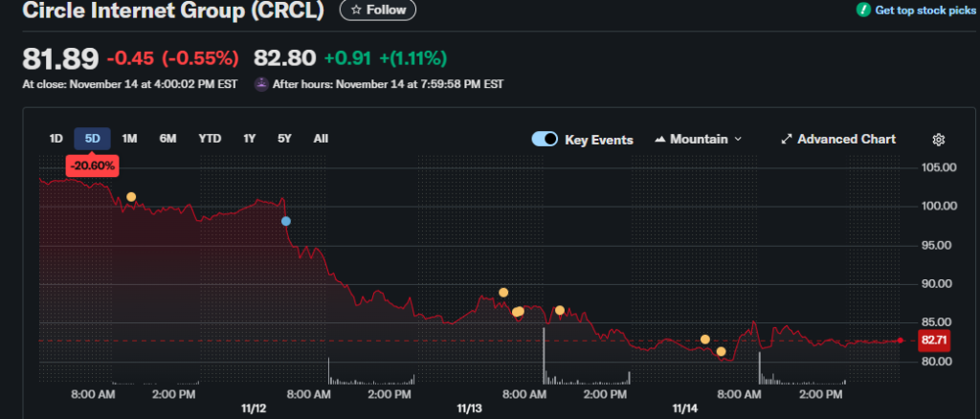This screenshot has height=419, width=980.
Task: Expand the Mountain chart style dropdown
Action: 737,140
